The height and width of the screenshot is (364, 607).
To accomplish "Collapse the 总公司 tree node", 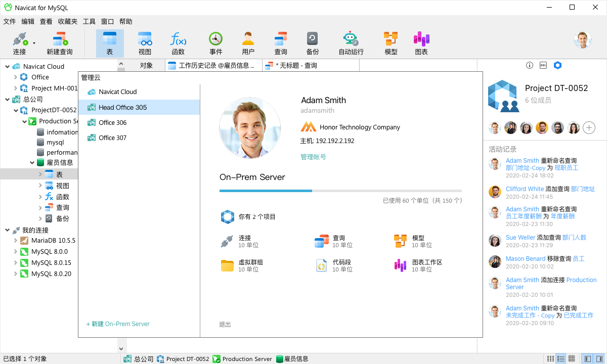I will pyautogui.click(x=7, y=100).
